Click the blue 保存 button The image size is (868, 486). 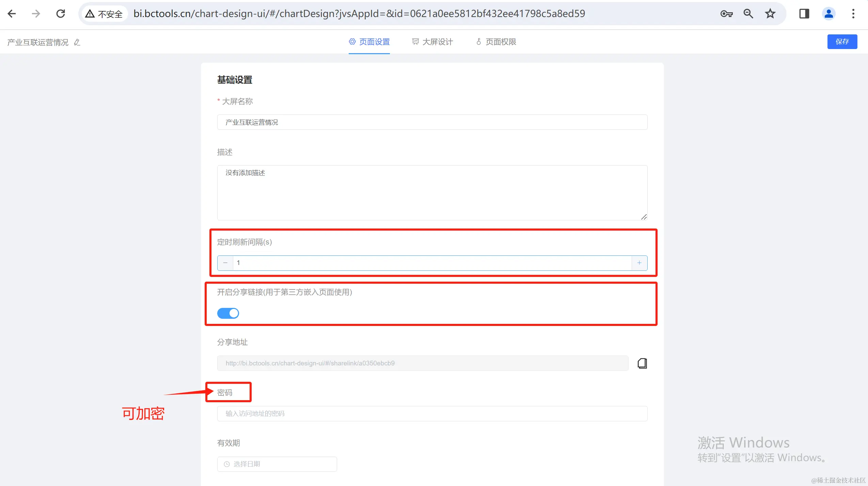click(x=842, y=42)
